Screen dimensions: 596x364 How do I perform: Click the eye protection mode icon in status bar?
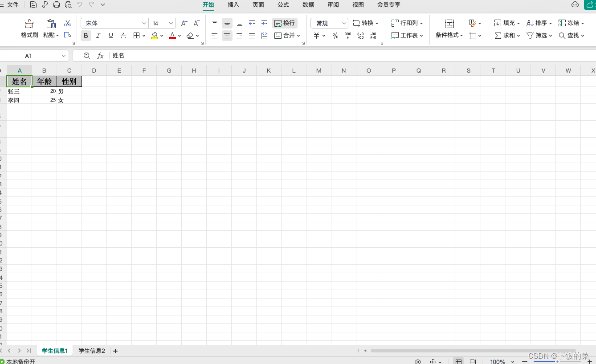[418, 362]
